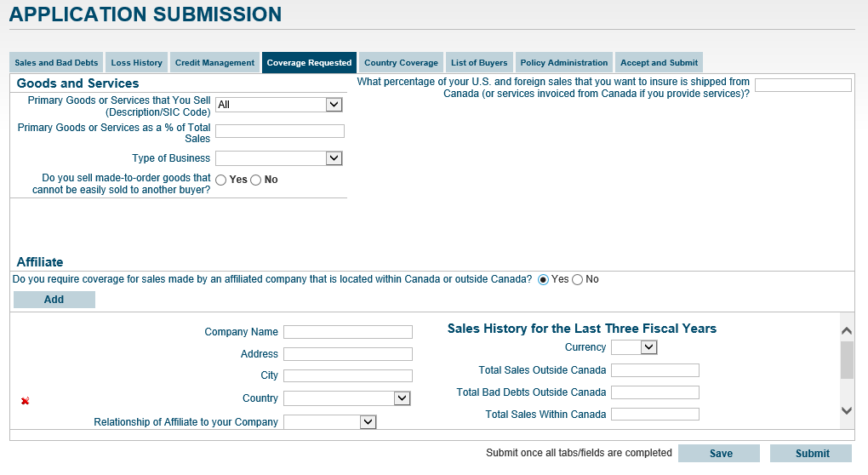Click the Submit button
The height and width of the screenshot is (475, 868).
pos(811,454)
